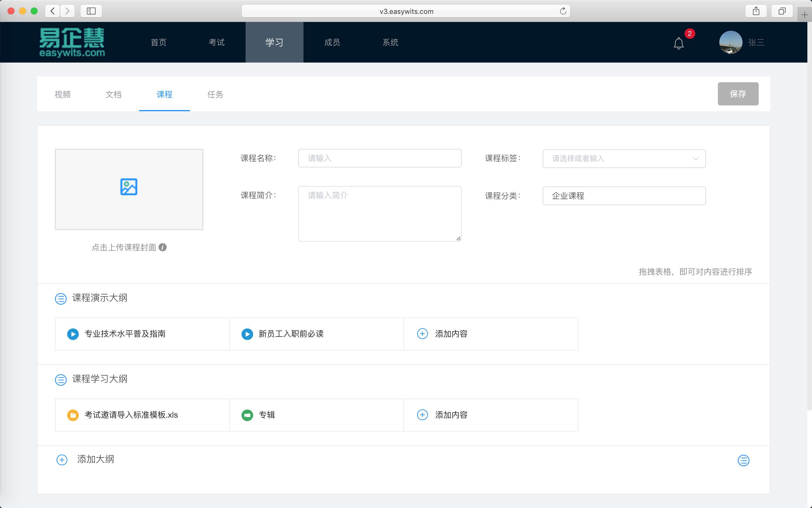Click the 课程简介 resize handle corner
Screen dimensions: 812x508
(458, 238)
